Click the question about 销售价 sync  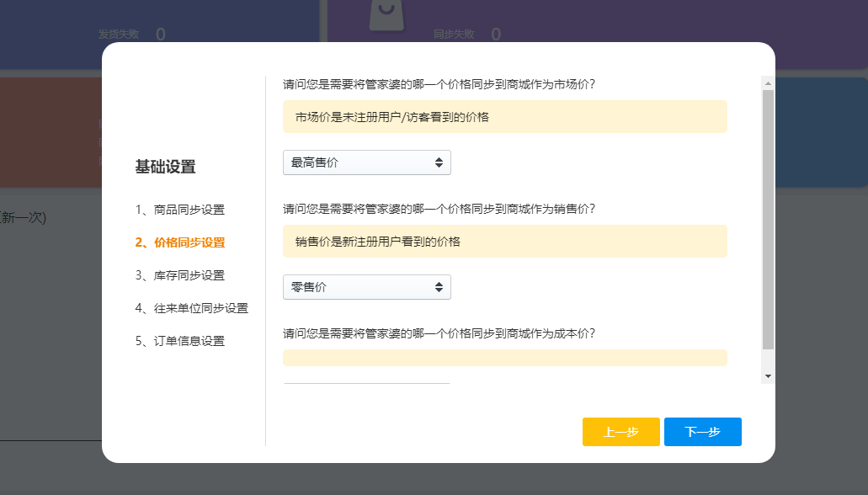(439, 209)
